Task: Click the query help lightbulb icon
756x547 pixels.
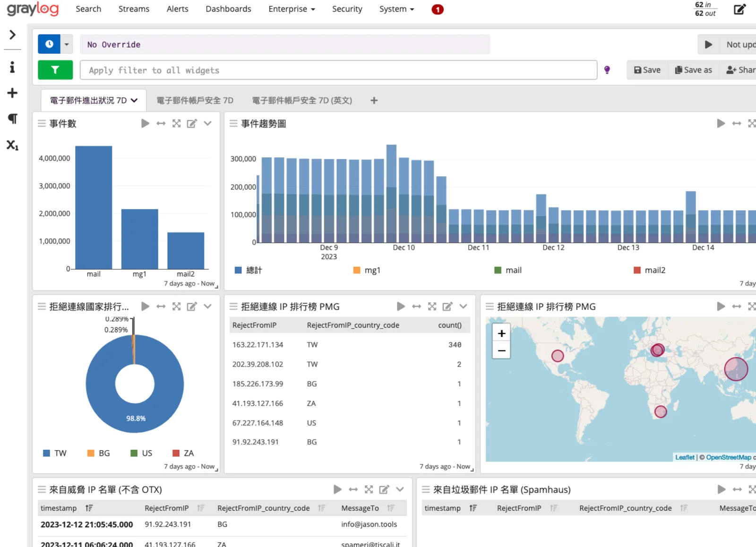Action: point(607,70)
